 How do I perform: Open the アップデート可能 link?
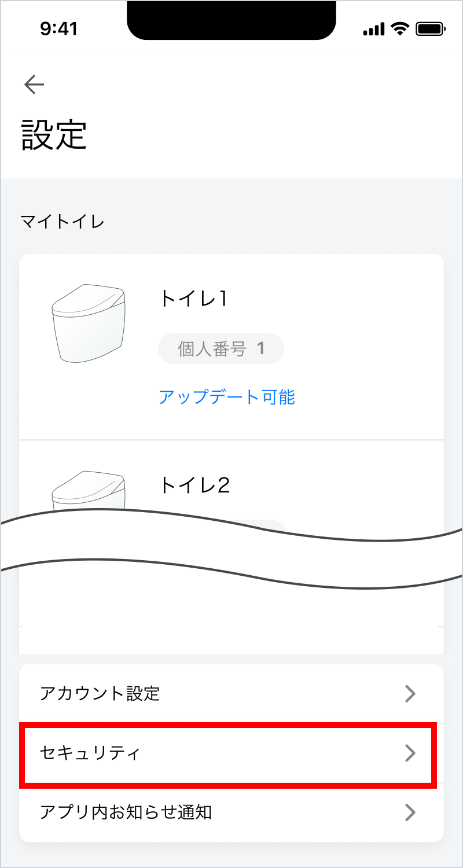(227, 397)
